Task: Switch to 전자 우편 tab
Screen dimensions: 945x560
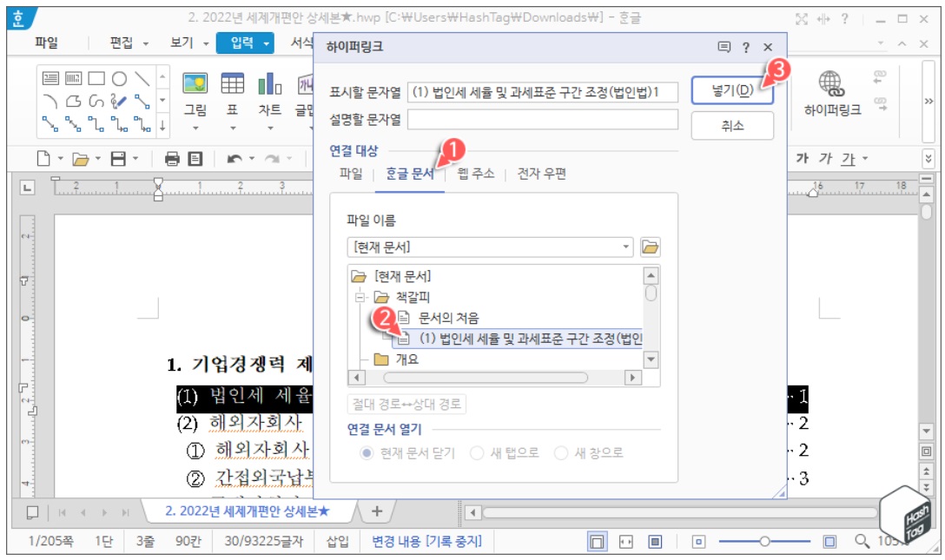Action: click(x=542, y=174)
